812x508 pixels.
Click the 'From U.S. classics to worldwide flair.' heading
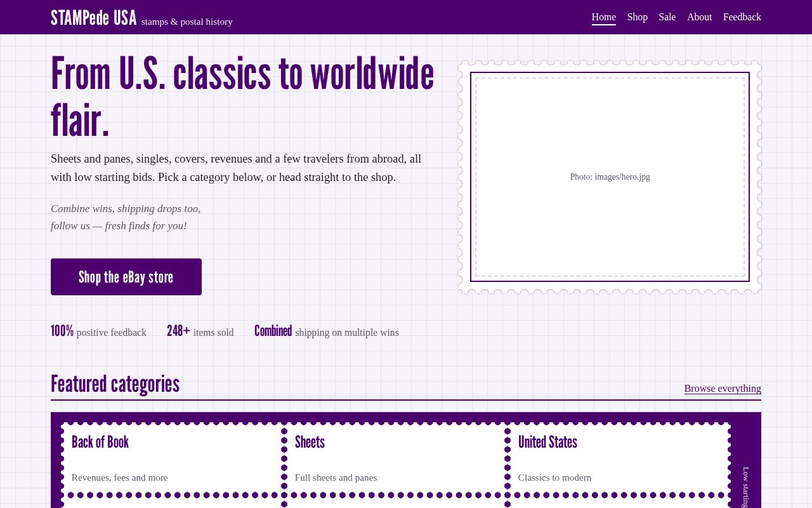(242, 97)
